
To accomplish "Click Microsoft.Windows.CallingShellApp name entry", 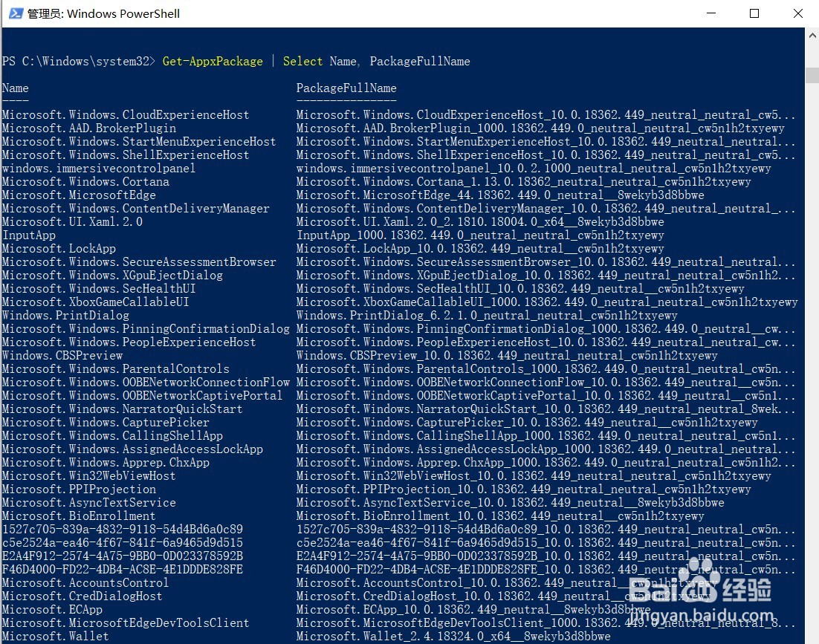I will click(112, 436).
